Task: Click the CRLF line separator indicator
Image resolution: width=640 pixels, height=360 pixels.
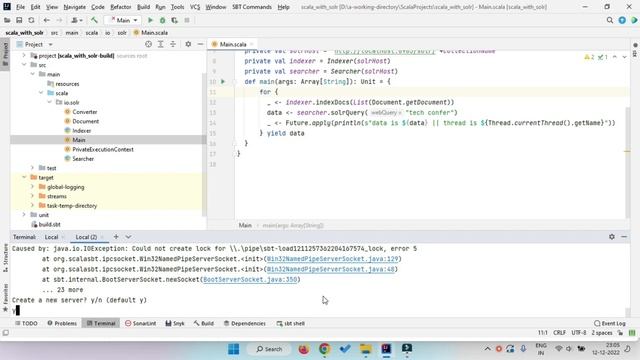Action: point(559,333)
